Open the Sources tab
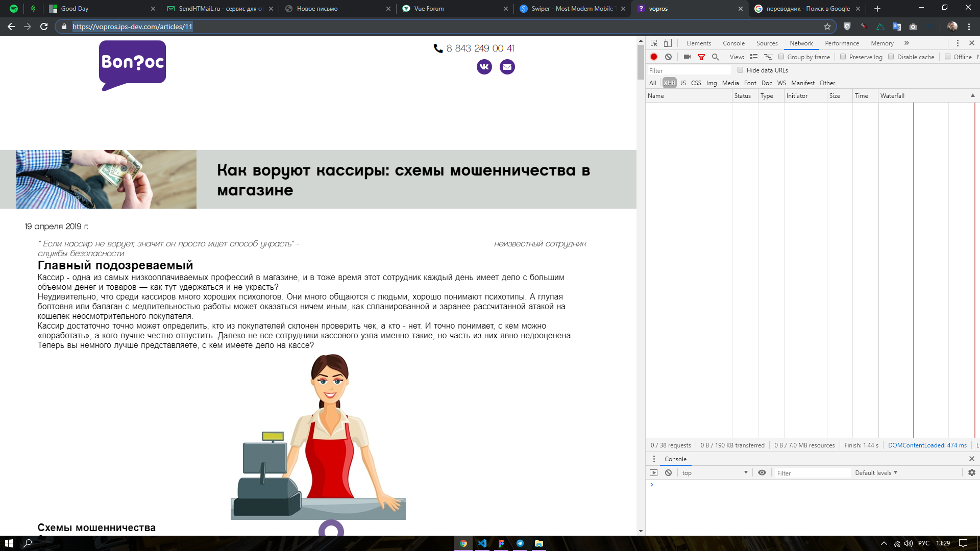 tap(767, 43)
